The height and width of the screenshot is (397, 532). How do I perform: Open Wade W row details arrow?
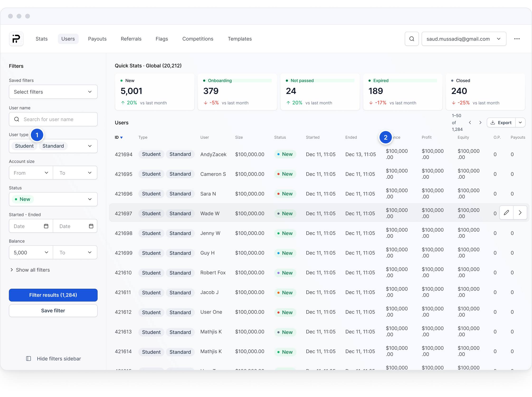(520, 213)
